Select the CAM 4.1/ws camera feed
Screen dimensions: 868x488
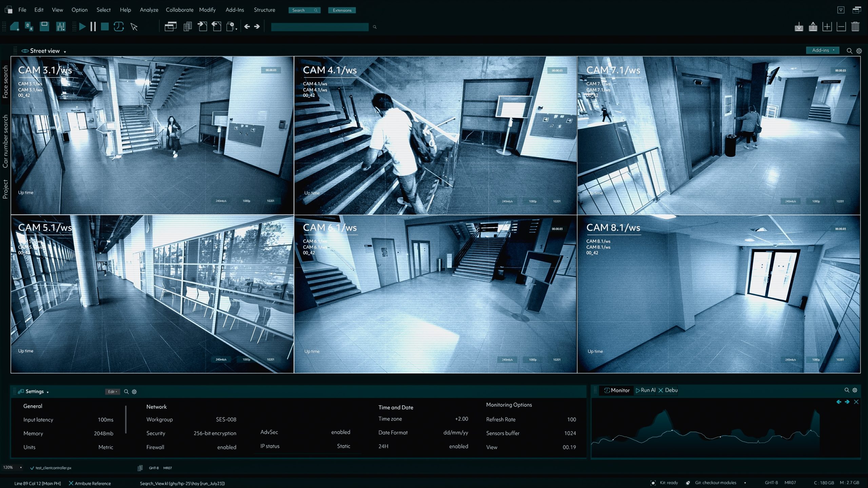click(435, 135)
